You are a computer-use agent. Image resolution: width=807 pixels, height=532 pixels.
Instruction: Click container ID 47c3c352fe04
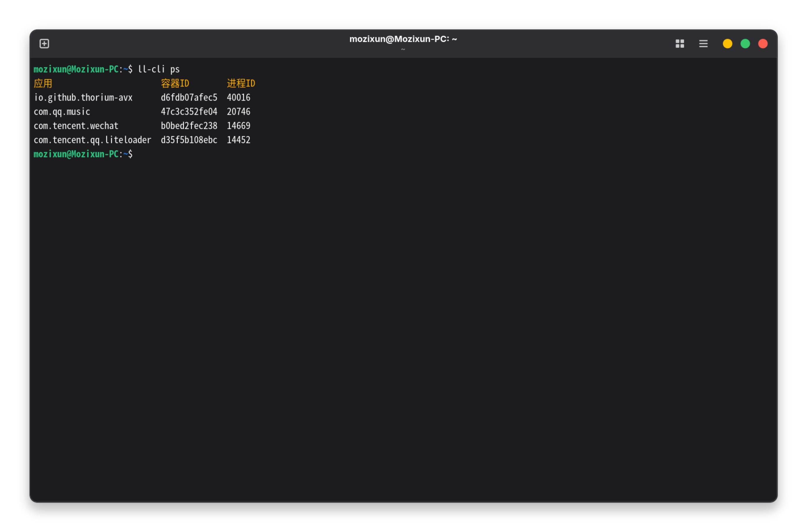(x=188, y=112)
